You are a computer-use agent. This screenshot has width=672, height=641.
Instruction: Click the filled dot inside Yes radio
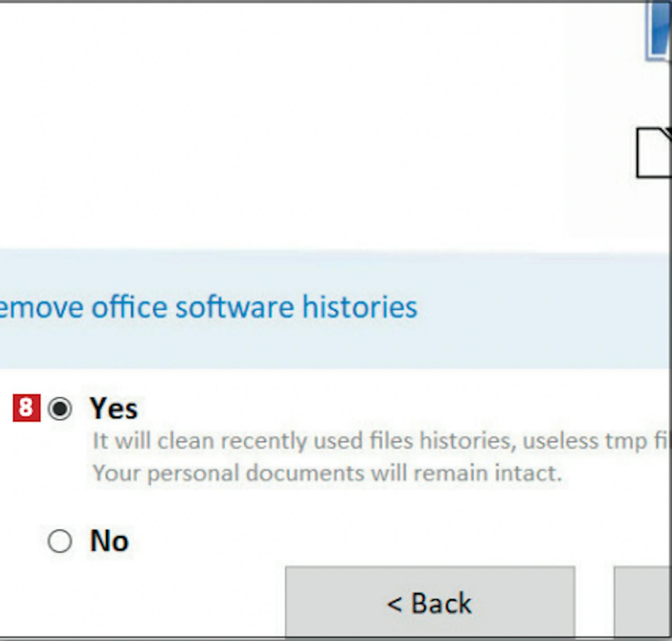[x=60, y=408]
